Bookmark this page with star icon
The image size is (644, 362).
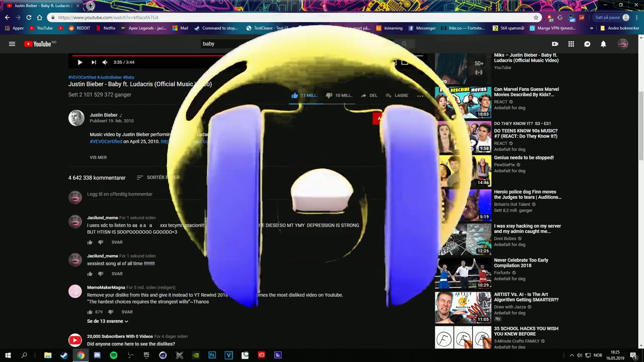tap(536, 18)
